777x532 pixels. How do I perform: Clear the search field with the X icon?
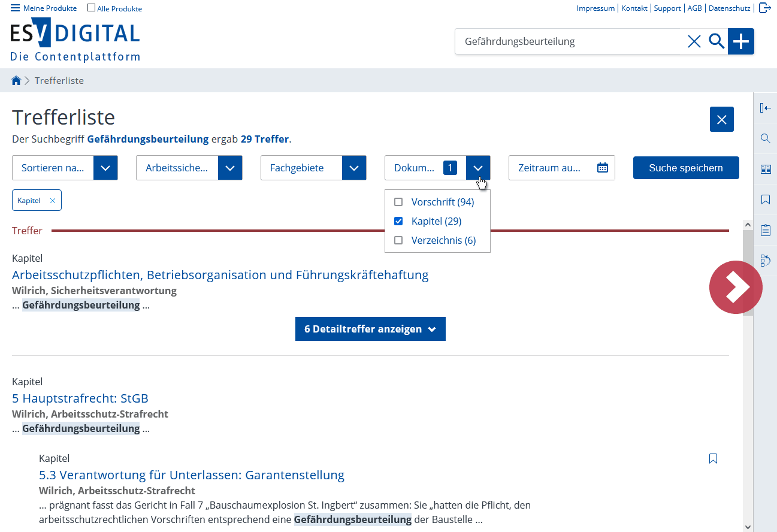(x=694, y=41)
